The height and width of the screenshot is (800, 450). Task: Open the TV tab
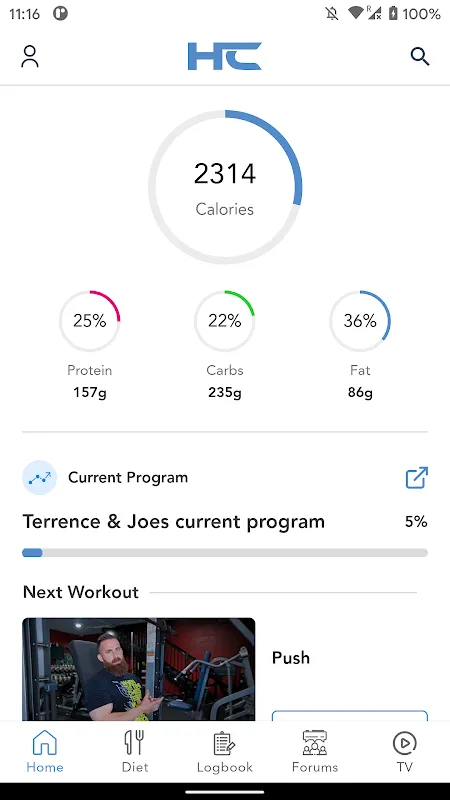coord(405,751)
